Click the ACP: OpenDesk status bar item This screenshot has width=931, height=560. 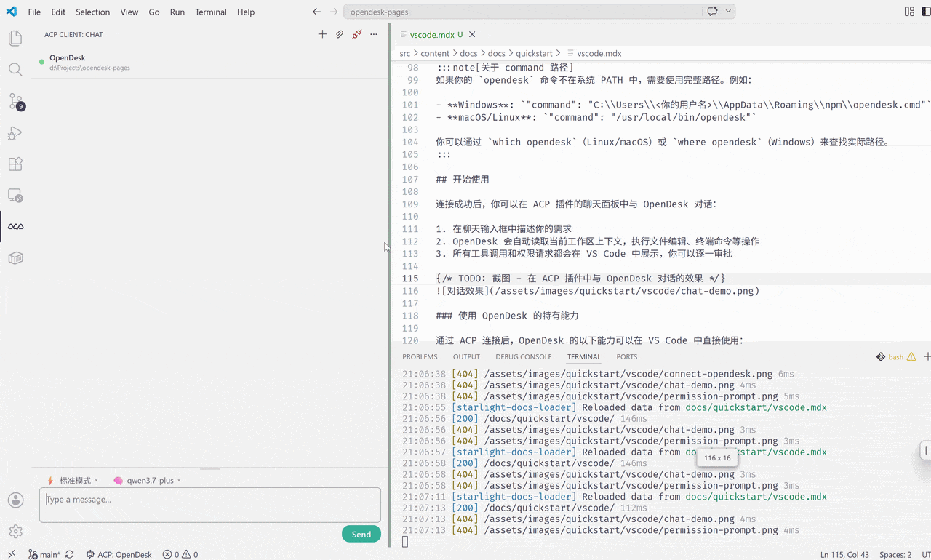click(x=119, y=554)
